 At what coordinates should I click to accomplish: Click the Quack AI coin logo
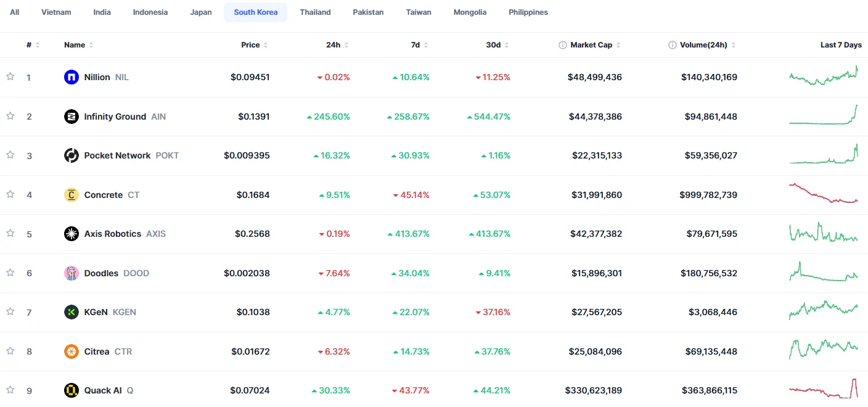(x=72, y=390)
